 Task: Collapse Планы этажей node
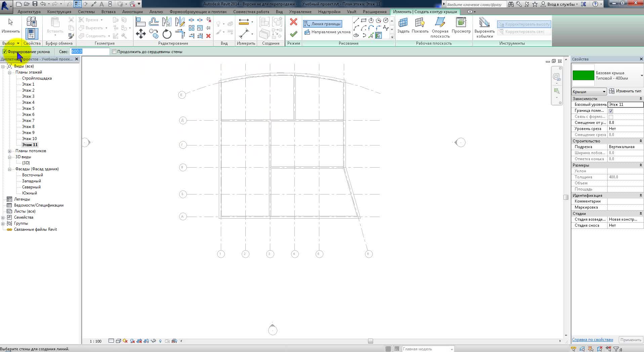tap(10, 73)
